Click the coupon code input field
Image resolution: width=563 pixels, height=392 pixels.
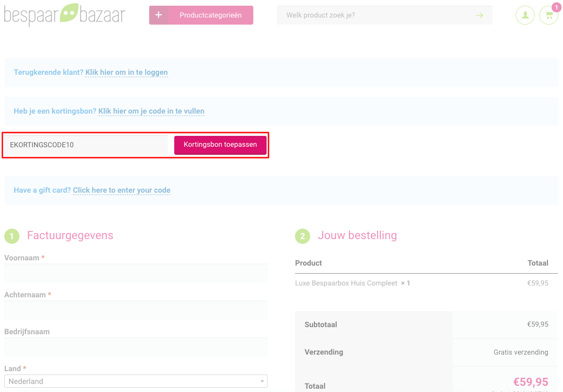86,145
